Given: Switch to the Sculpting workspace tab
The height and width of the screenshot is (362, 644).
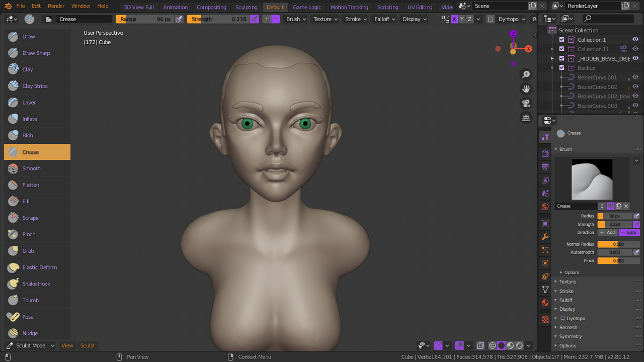Looking at the screenshot, I should (246, 7).
